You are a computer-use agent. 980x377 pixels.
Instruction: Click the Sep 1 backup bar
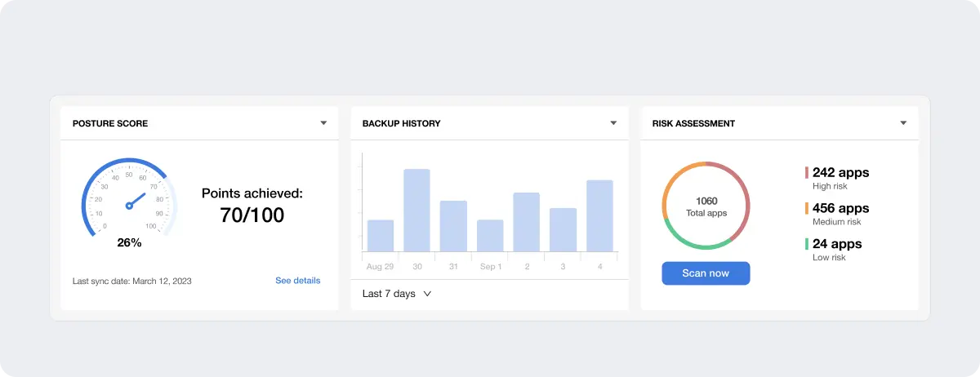[x=490, y=236]
